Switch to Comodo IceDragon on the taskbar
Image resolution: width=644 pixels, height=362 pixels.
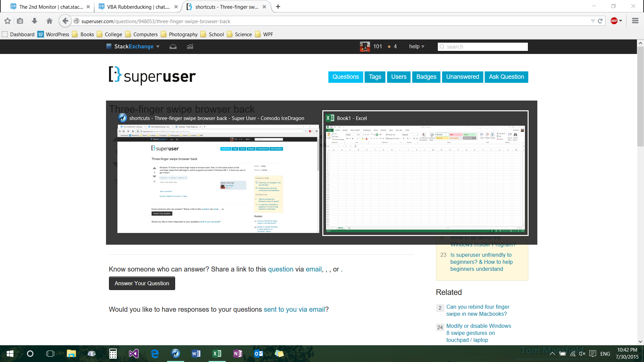pos(175,354)
